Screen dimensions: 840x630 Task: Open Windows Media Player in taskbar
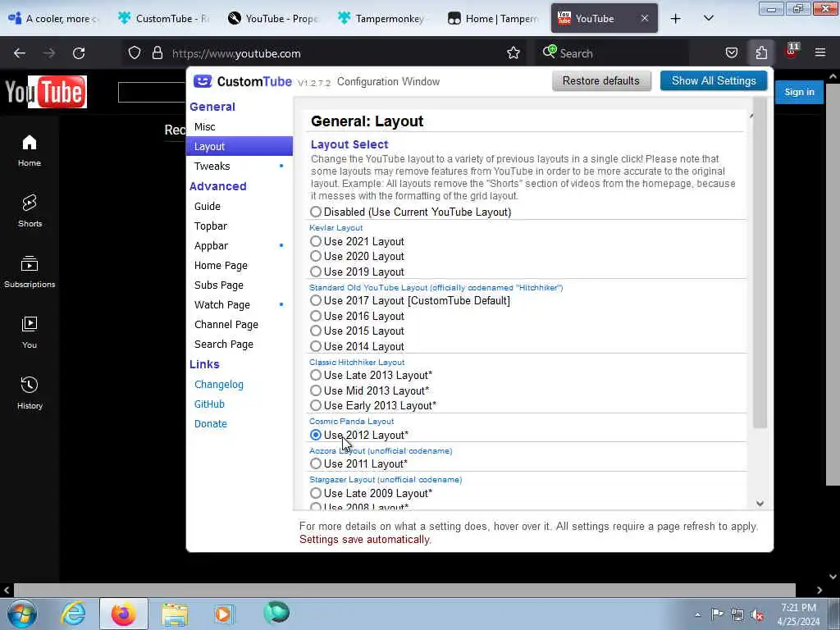224,614
